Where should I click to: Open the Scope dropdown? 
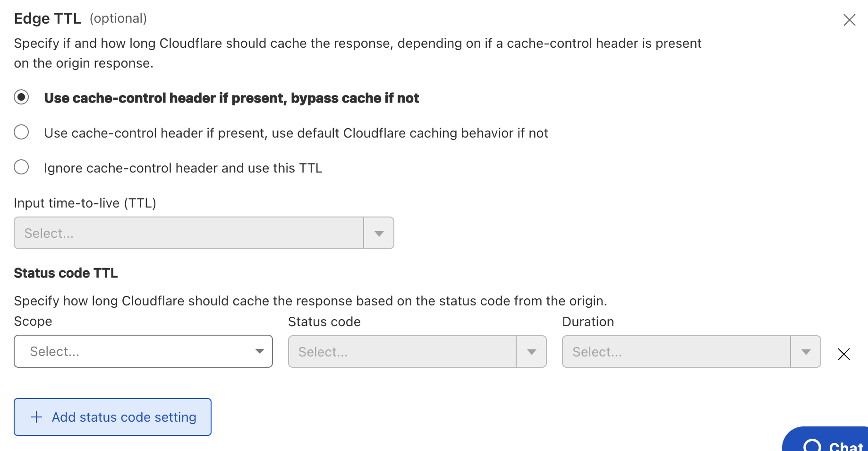(x=143, y=351)
